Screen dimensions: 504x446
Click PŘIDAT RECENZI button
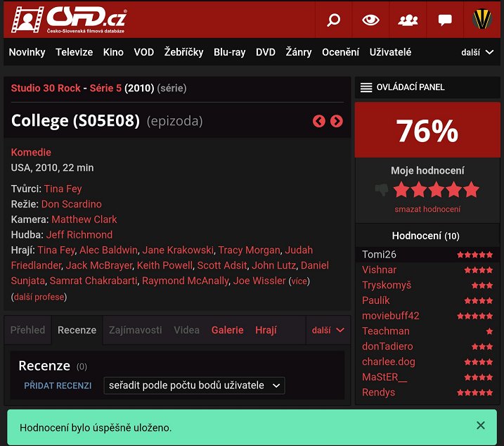pyautogui.click(x=58, y=386)
